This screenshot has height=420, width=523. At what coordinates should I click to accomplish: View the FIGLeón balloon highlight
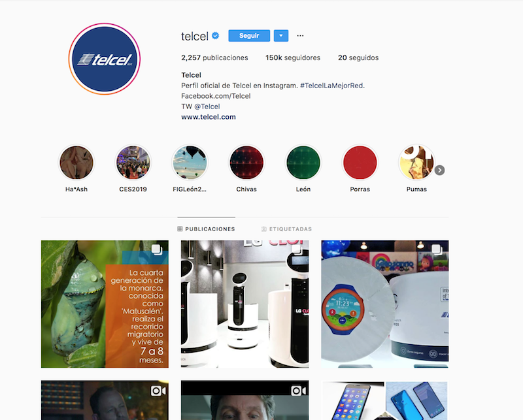click(190, 163)
